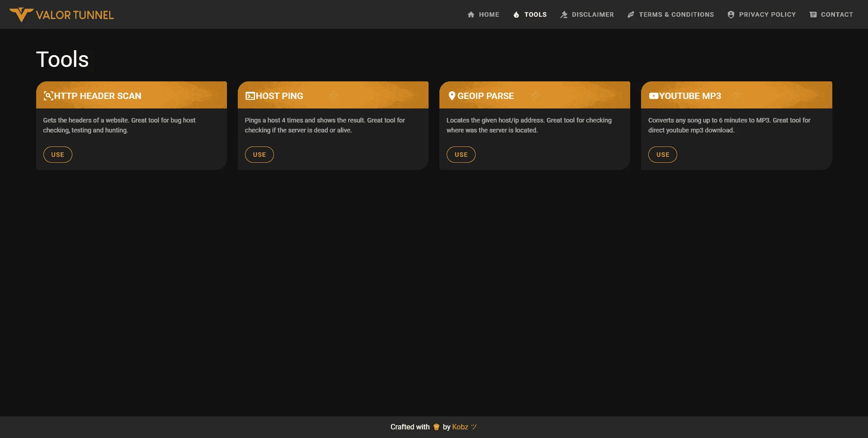Click the GEOIP PARSE card title
The width and height of the screenshot is (868, 438).
[x=486, y=96]
